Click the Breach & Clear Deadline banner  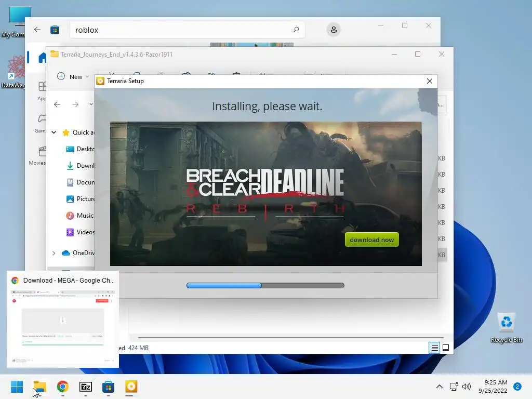tap(265, 194)
